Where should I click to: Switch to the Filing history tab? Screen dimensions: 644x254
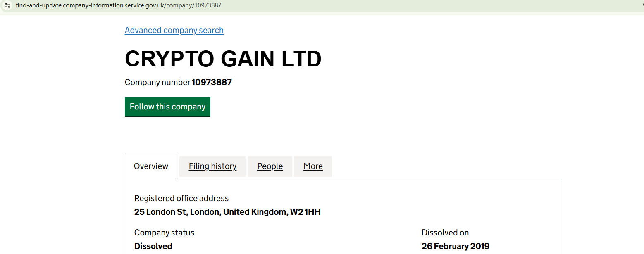(x=212, y=166)
